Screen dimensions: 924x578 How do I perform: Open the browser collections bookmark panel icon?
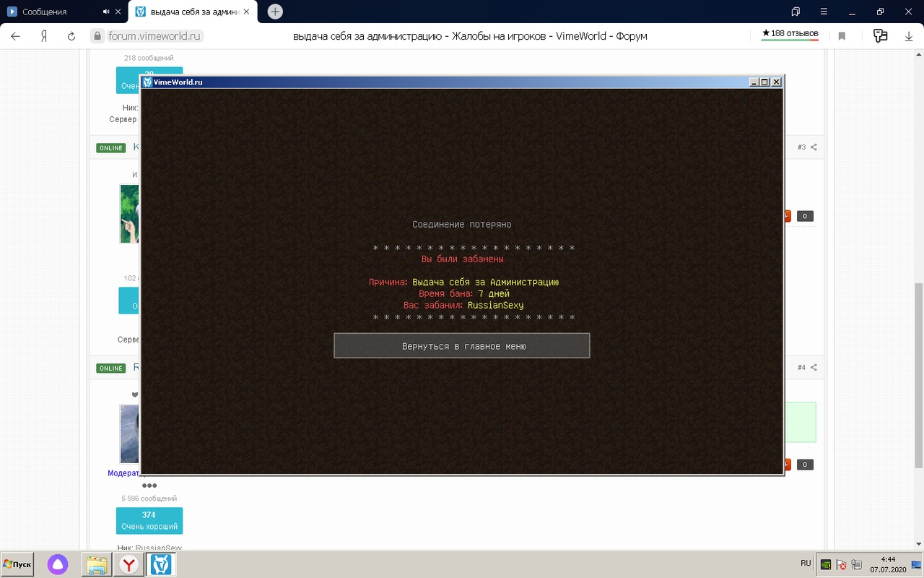[x=796, y=12]
